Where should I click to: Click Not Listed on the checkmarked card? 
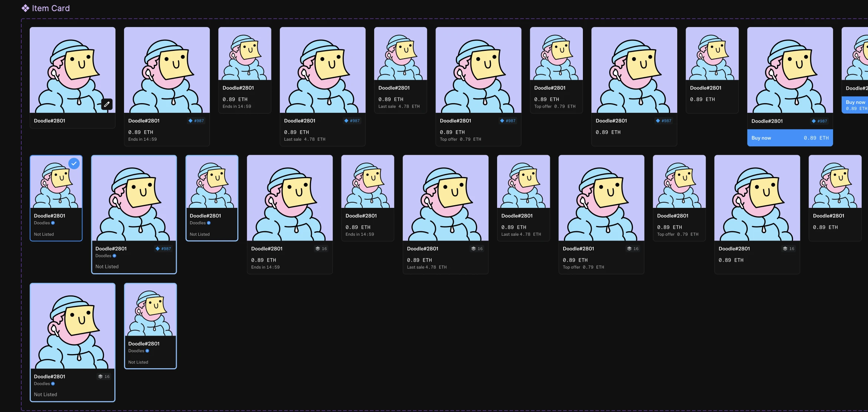tap(44, 234)
